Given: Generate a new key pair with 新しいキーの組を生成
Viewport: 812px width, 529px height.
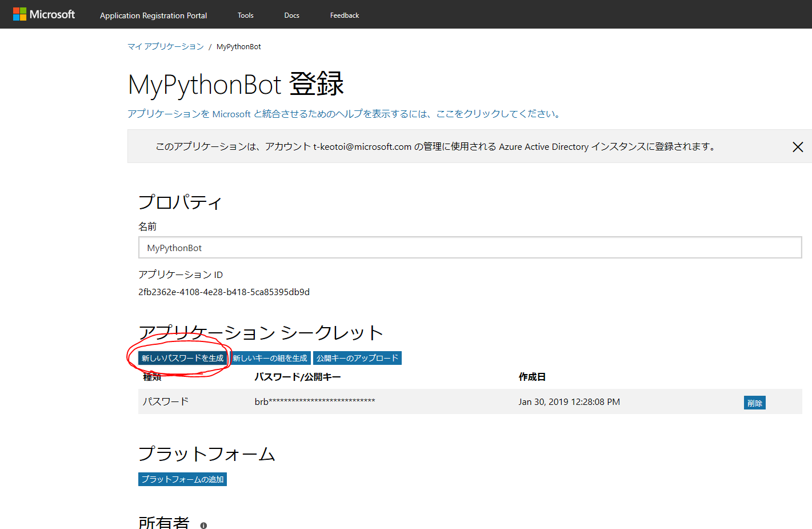Looking at the screenshot, I should (x=270, y=357).
